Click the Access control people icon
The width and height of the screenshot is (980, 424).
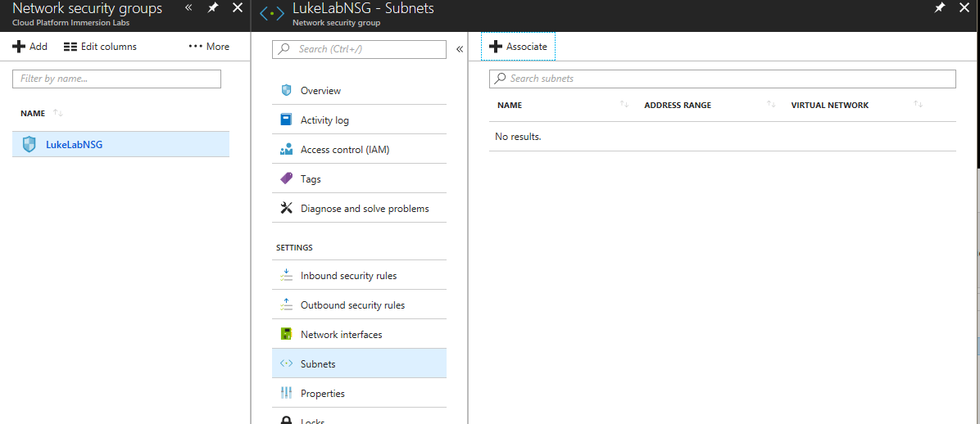(286, 149)
